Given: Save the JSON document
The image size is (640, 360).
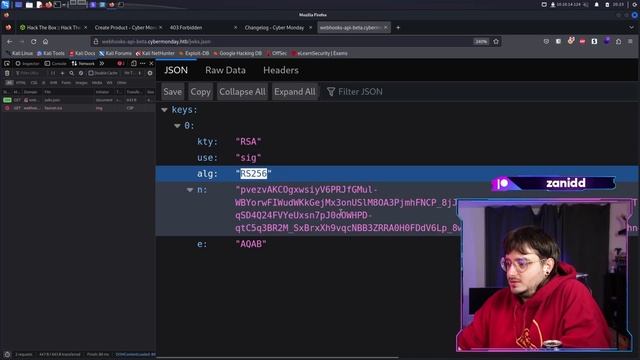Looking at the screenshot, I should pyautogui.click(x=173, y=92).
